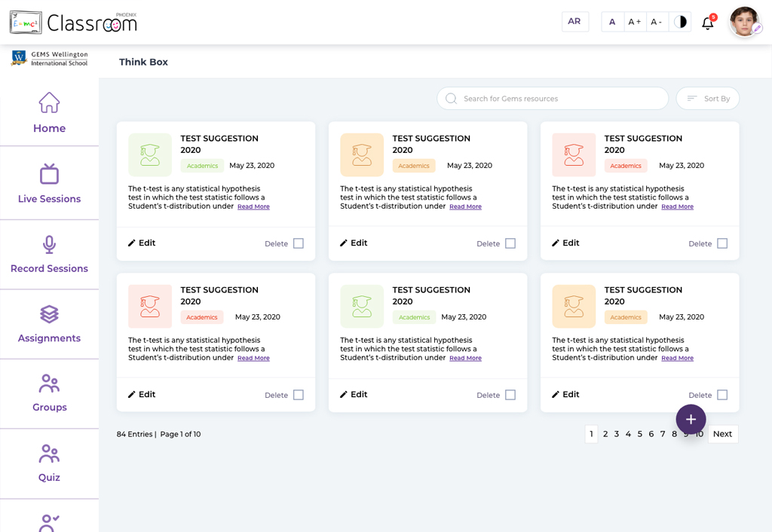
Task: Open Live Sessions from the sidebar
Action: point(49,184)
